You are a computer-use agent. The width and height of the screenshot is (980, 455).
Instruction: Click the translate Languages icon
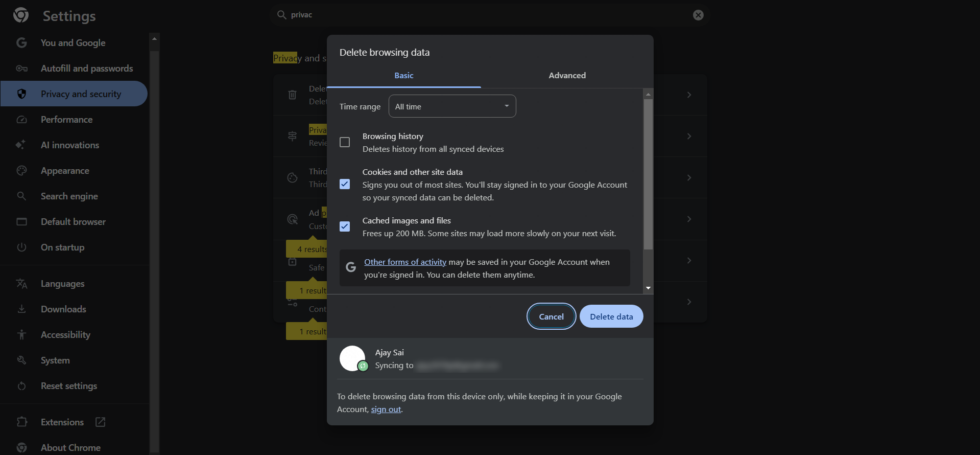tap(21, 284)
